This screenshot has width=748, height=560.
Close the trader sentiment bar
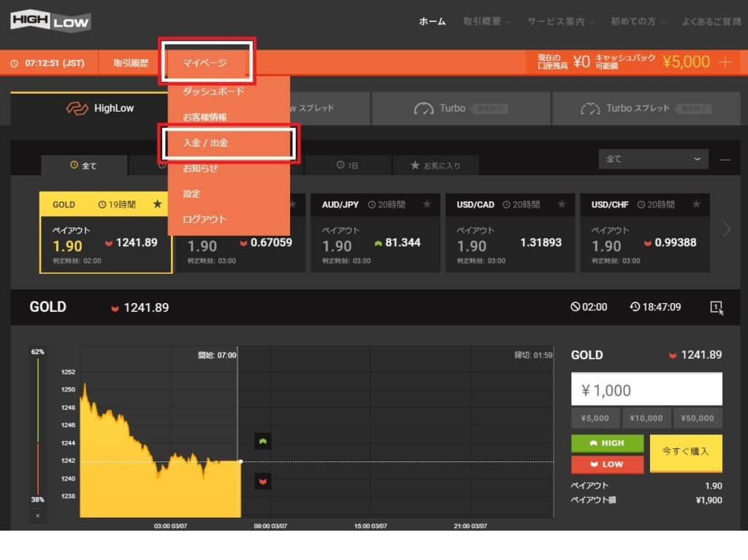click(x=38, y=515)
